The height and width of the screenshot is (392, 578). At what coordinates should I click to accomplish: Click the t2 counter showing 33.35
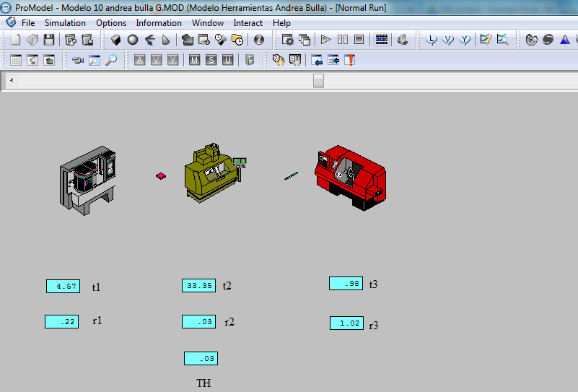coord(198,285)
